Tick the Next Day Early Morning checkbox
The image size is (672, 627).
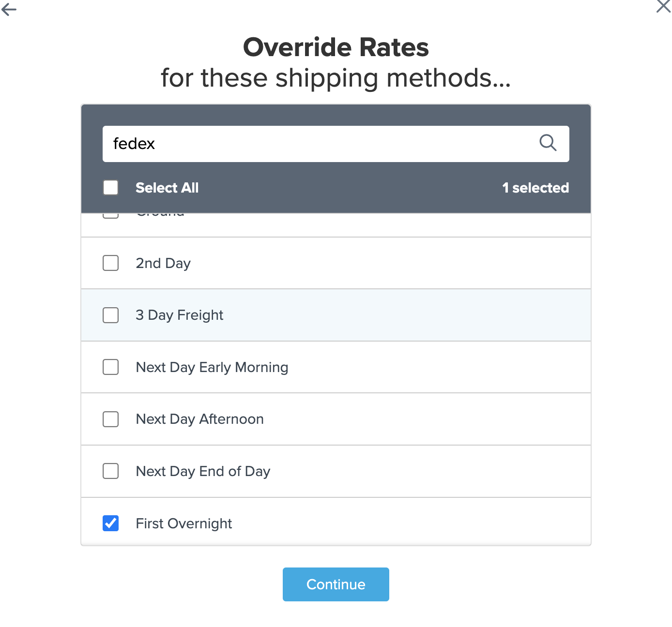(111, 367)
